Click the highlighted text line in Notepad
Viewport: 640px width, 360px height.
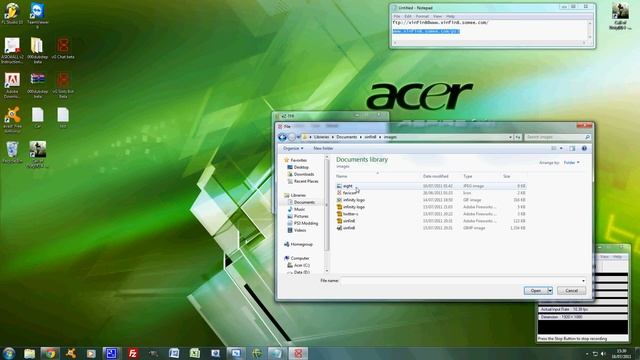pyautogui.click(x=426, y=31)
